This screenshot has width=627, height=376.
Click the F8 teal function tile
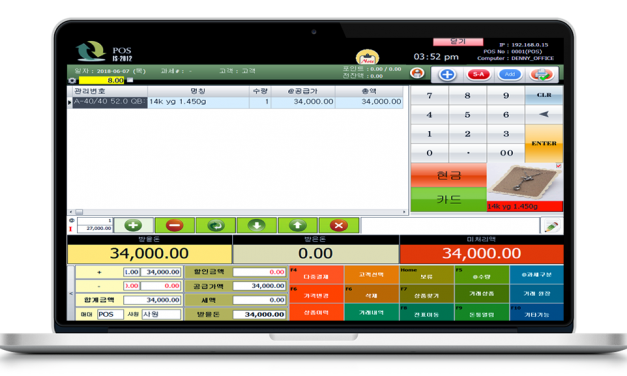(x=427, y=312)
